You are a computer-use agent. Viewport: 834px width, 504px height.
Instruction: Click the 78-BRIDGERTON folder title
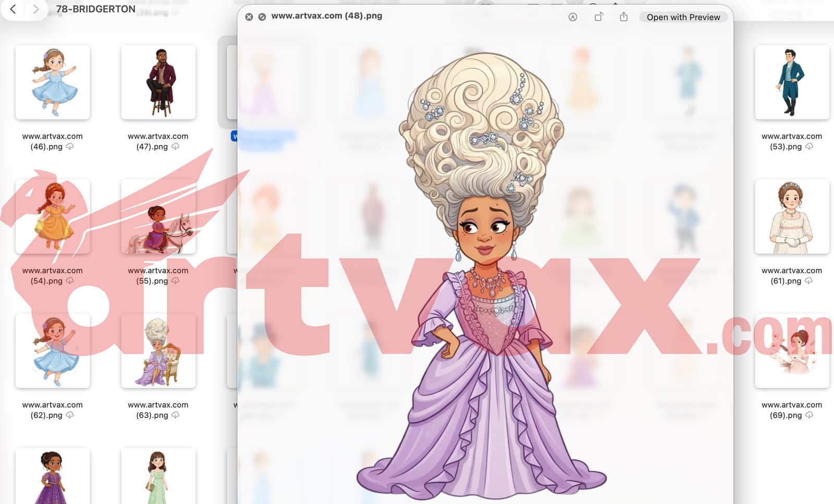(96, 9)
